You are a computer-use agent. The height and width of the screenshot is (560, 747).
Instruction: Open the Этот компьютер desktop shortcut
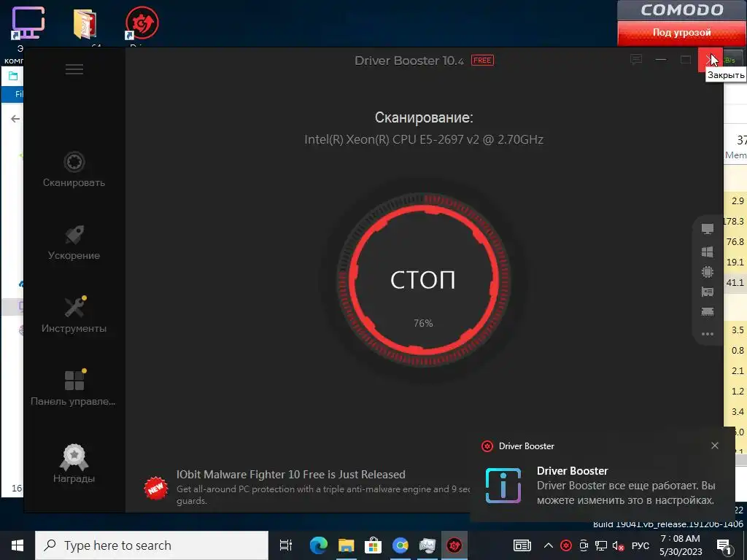pos(28,24)
